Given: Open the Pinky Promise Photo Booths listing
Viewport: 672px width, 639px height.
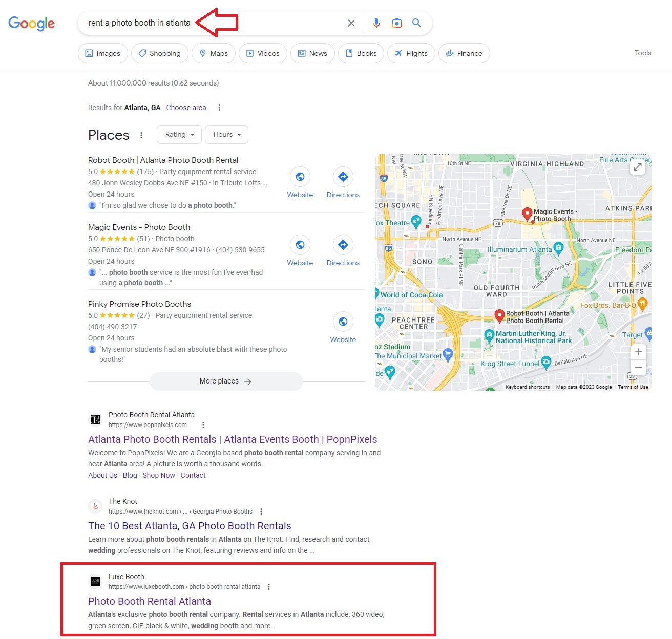Looking at the screenshot, I should point(139,304).
